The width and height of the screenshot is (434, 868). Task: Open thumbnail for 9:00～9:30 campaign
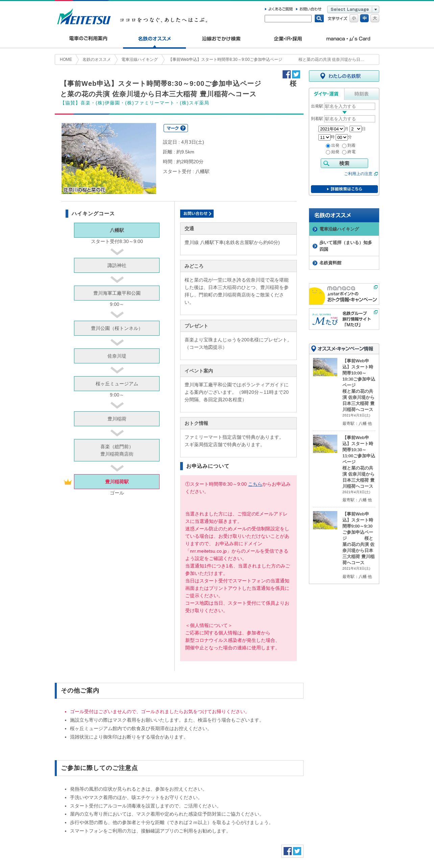click(x=325, y=520)
